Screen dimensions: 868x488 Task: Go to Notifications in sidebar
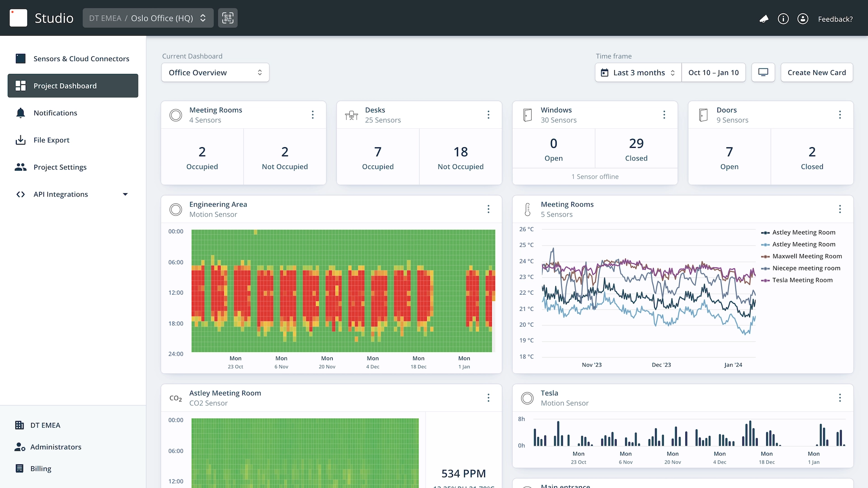coord(55,113)
